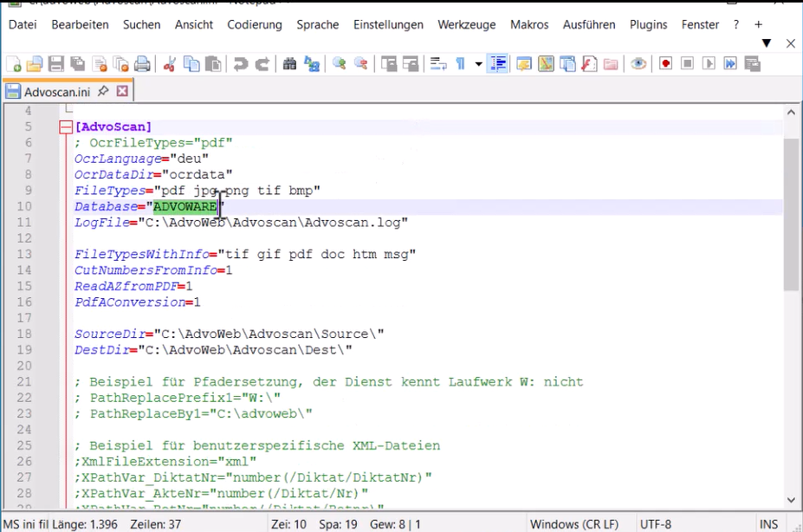
Task: Click the vertical scrollbar thumb
Action: pyautogui.click(x=791, y=215)
